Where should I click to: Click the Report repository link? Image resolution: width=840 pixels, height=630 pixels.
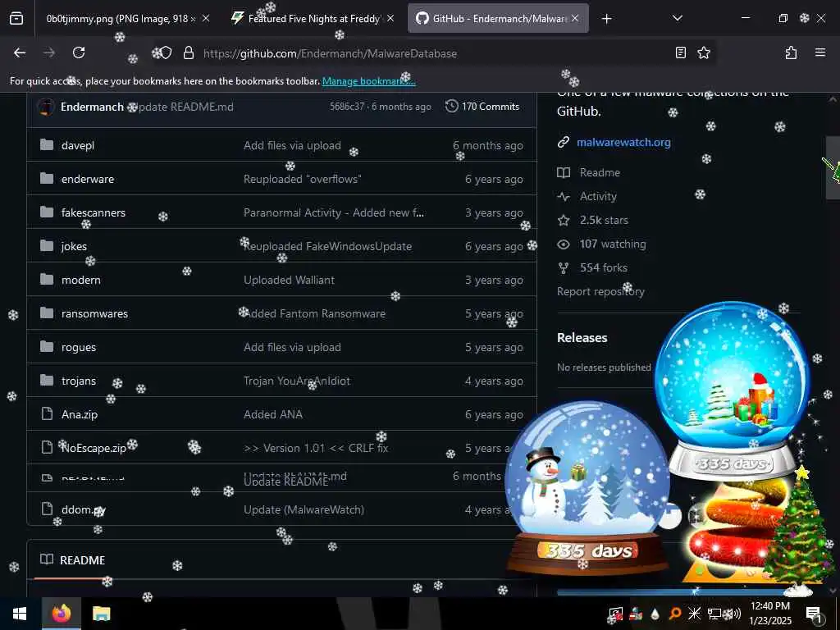point(600,291)
